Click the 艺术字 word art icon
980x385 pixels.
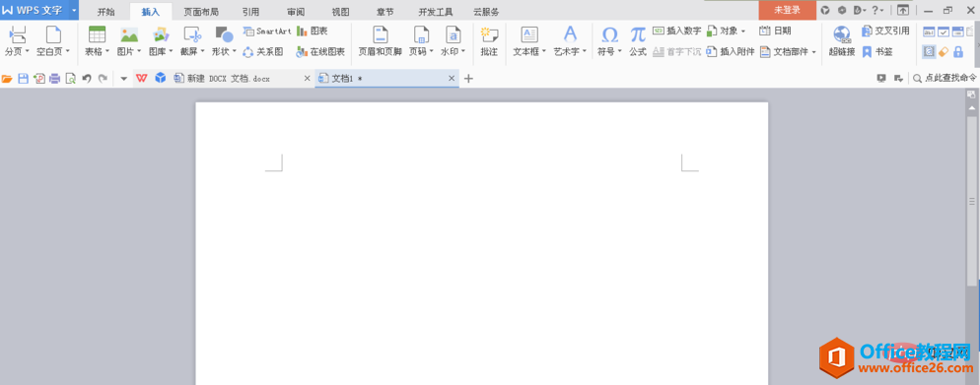point(570,33)
